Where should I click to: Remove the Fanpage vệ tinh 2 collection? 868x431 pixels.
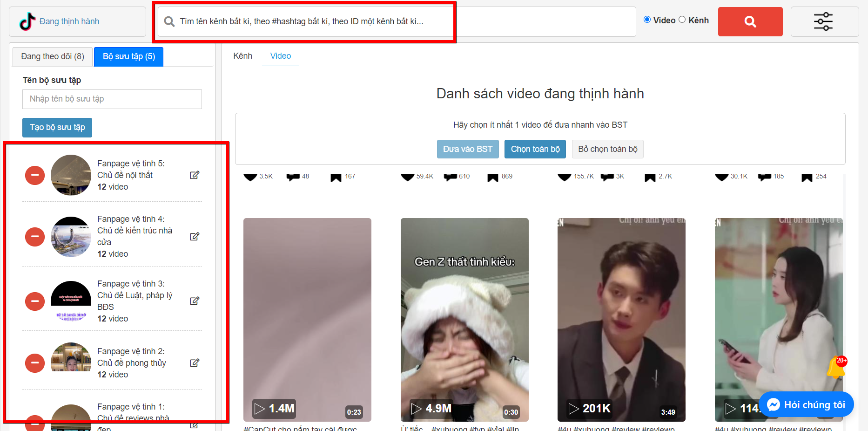35,363
